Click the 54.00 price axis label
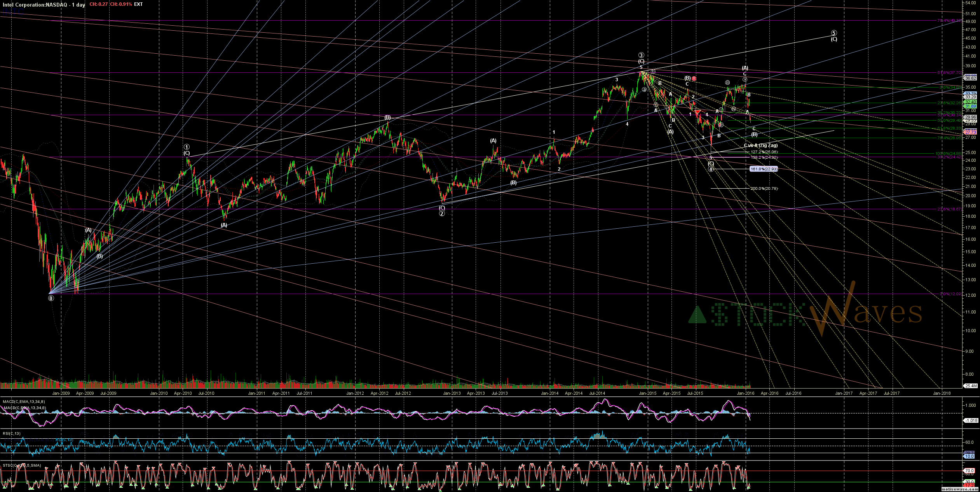Image resolution: width=980 pixels, height=492 pixels. pyautogui.click(x=971, y=3)
